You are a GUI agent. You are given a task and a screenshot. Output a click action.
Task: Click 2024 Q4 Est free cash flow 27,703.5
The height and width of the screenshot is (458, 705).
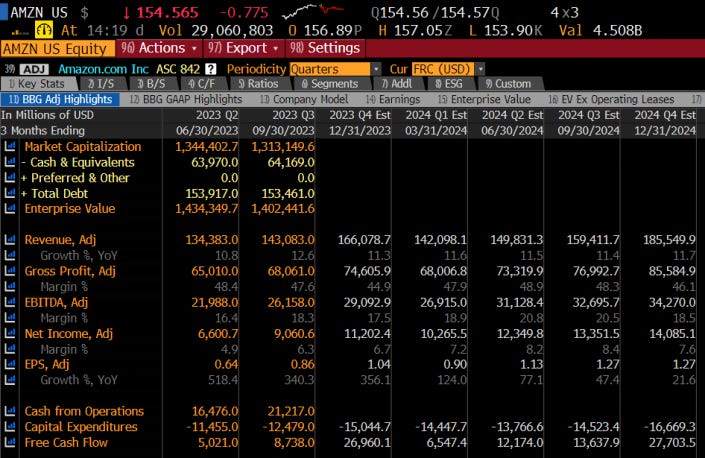click(x=672, y=443)
